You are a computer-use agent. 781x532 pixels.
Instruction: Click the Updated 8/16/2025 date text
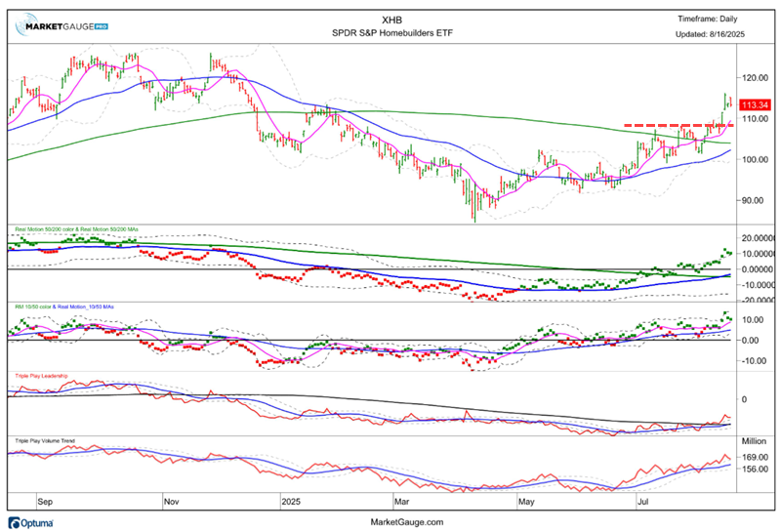click(x=717, y=34)
